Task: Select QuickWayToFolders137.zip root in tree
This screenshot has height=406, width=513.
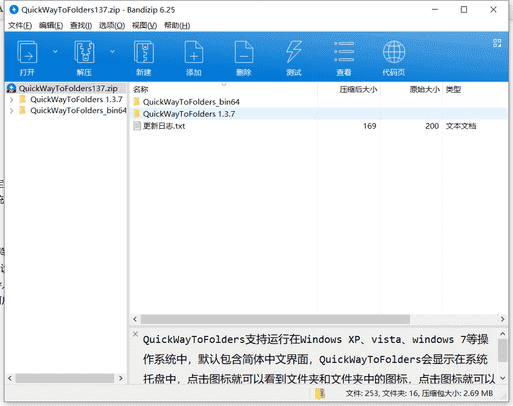Action: [x=68, y=88]
